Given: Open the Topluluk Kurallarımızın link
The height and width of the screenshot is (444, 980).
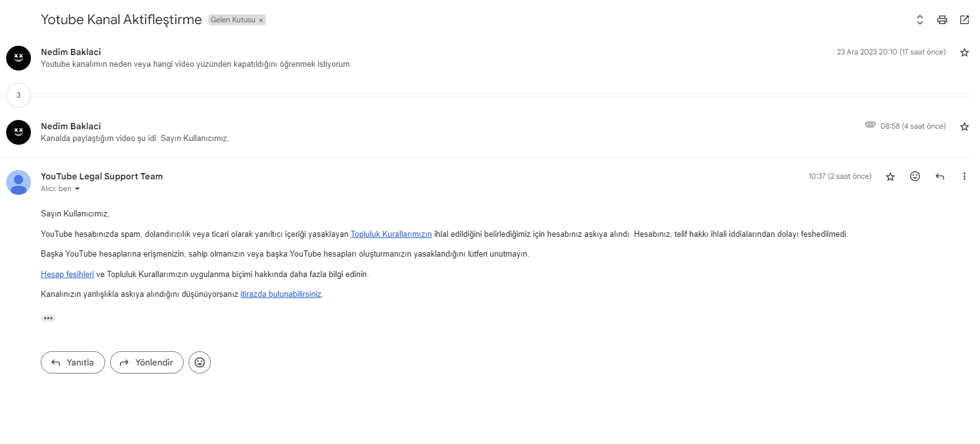Looking at the screenshot, I should (x=391, y=234).
